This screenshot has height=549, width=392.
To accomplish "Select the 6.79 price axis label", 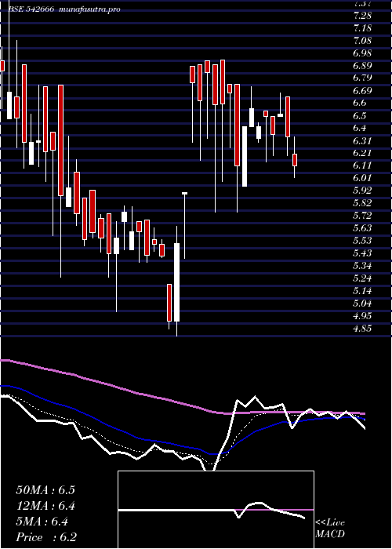I will 362,78.
